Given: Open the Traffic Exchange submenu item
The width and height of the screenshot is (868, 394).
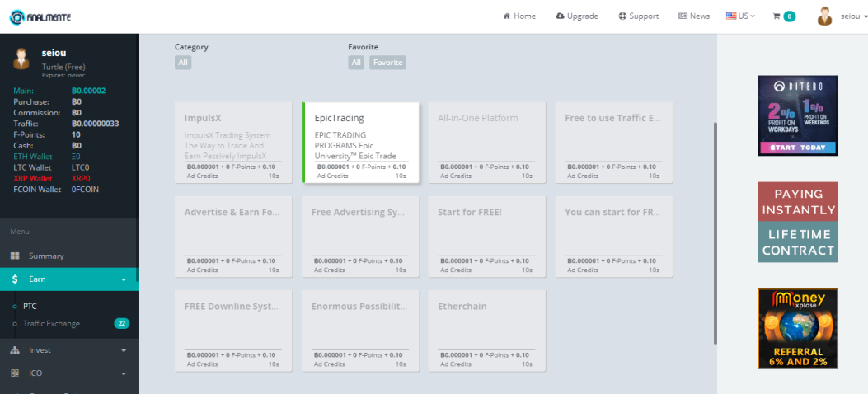Looking at the screenshot, I should click(x=51, y=324).
